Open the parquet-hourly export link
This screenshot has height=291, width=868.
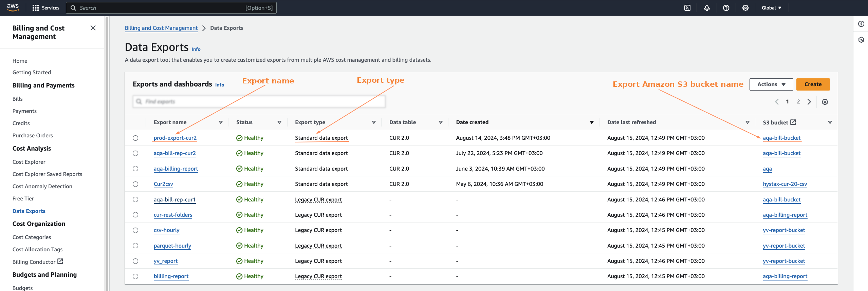pos(172,246)
